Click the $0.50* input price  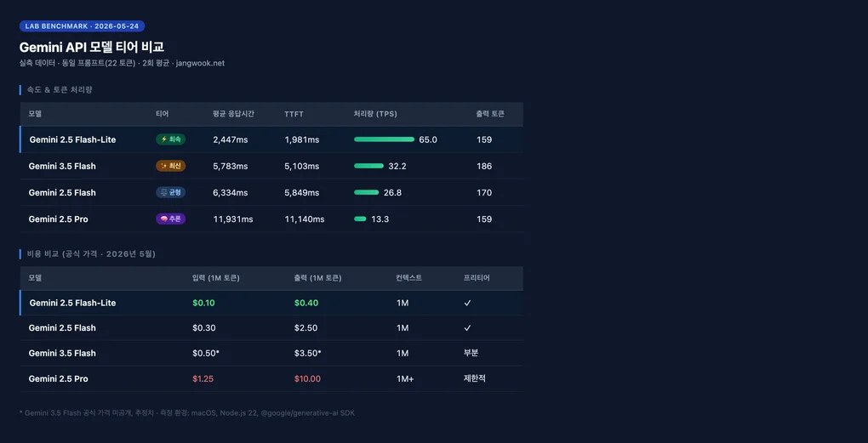pos(206,354)
